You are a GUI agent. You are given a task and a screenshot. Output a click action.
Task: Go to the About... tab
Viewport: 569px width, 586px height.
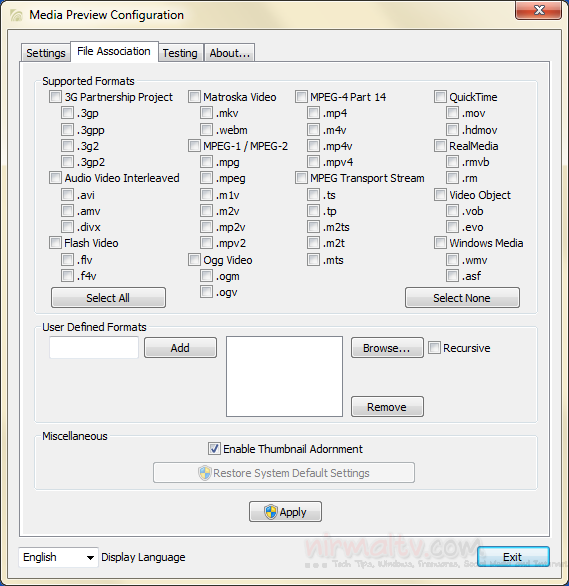point(229,53)
